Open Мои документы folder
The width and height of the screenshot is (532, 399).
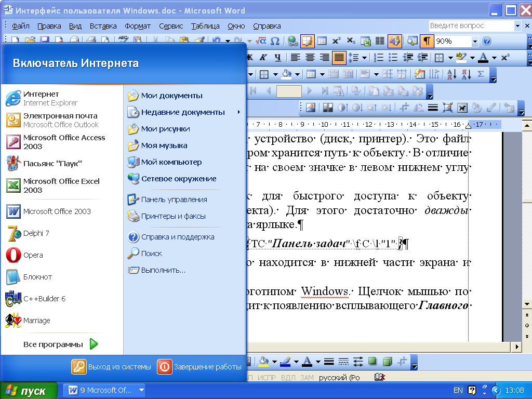click(x=184, y=96)
